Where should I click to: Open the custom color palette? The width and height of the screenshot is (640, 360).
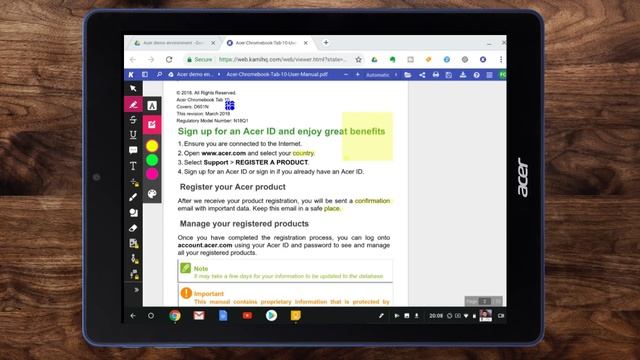point(152,193)
